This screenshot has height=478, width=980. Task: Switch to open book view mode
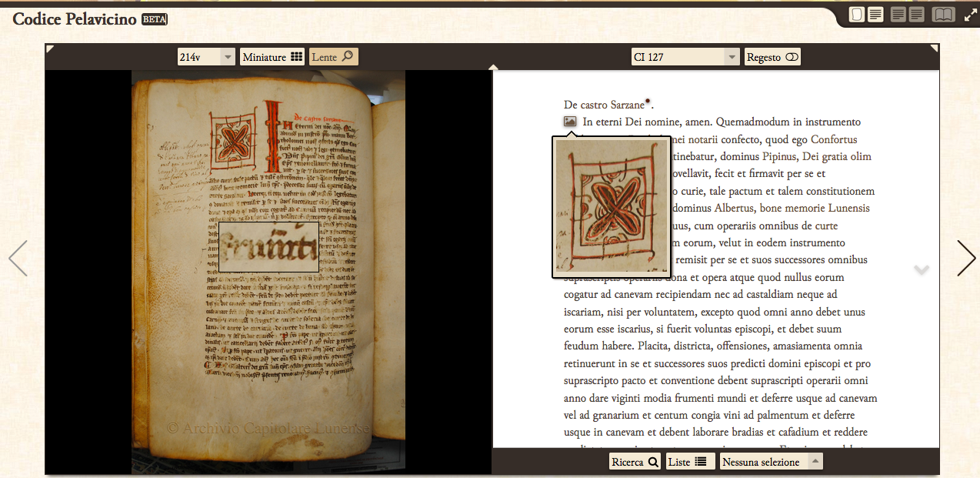[x=943, y=15]
